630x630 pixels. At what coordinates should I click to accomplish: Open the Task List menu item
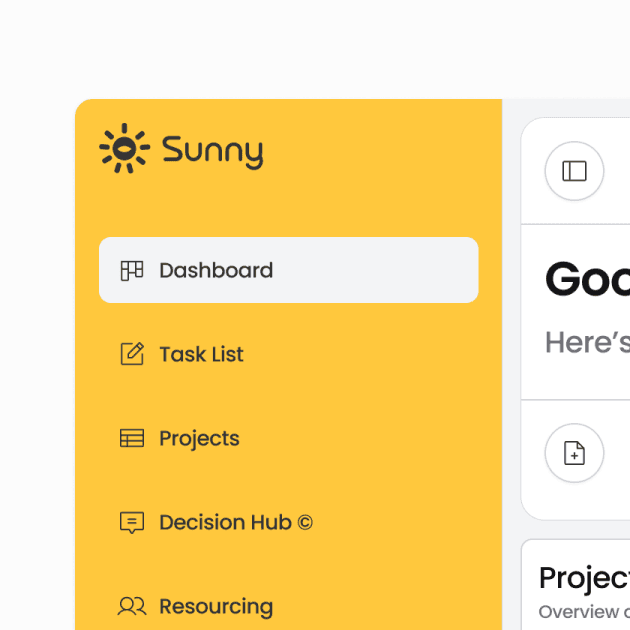pos(288,354)
